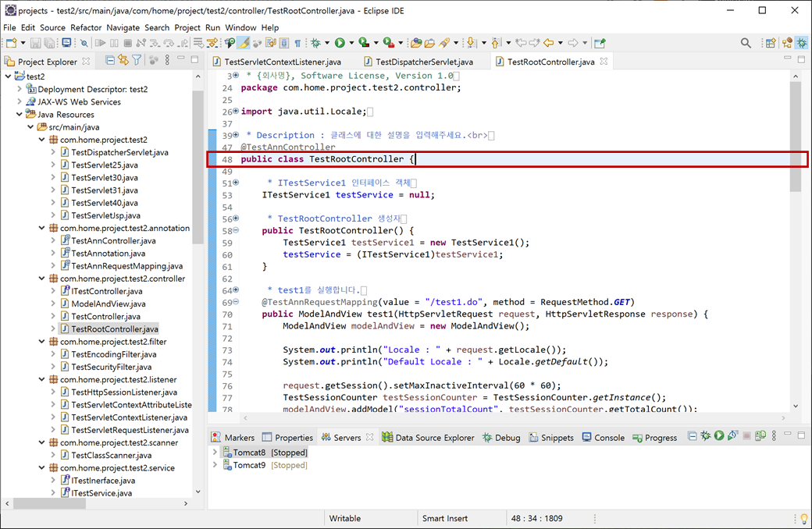
Task: Start the server with green play icon
Action: click(719, 436)
